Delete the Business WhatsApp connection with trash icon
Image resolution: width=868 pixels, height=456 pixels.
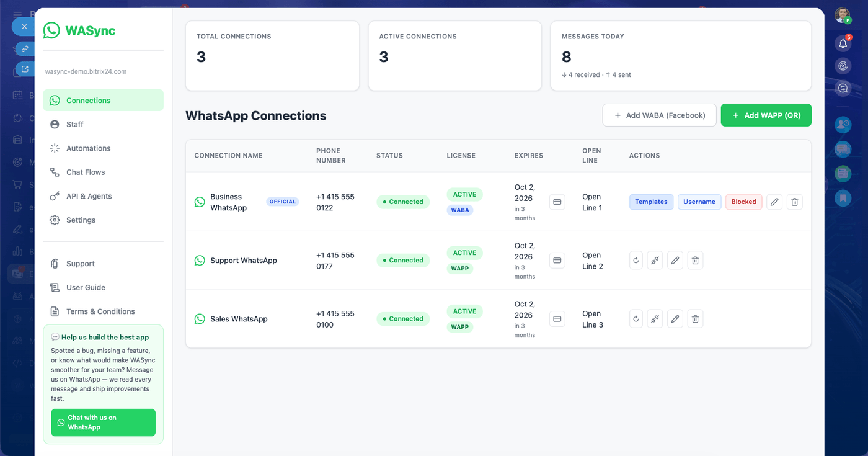(795, 202)
